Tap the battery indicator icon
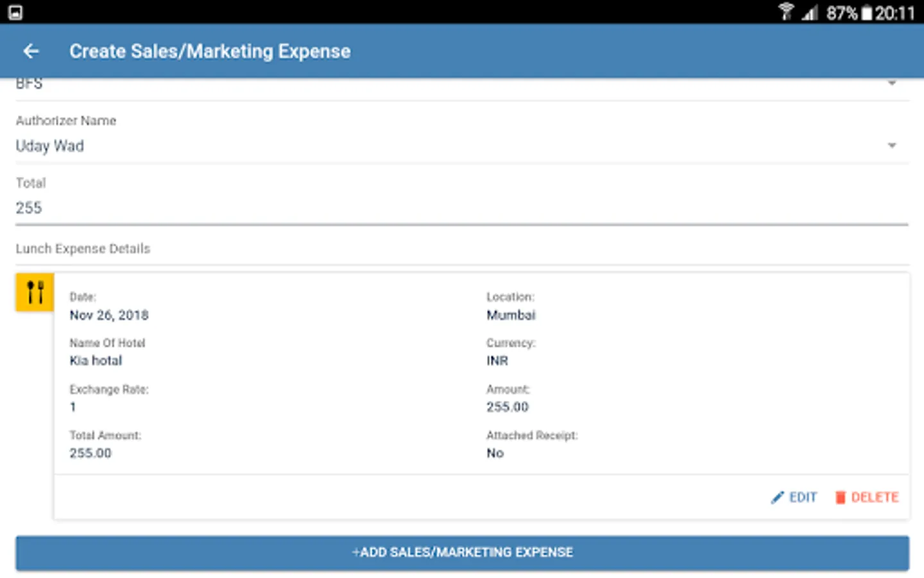 tap(867, 13)
